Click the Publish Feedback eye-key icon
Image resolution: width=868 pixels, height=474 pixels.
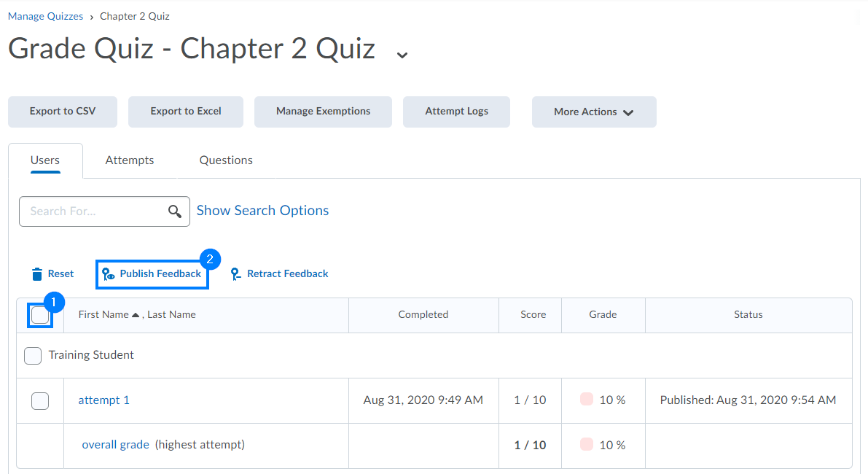coord(109,274)
